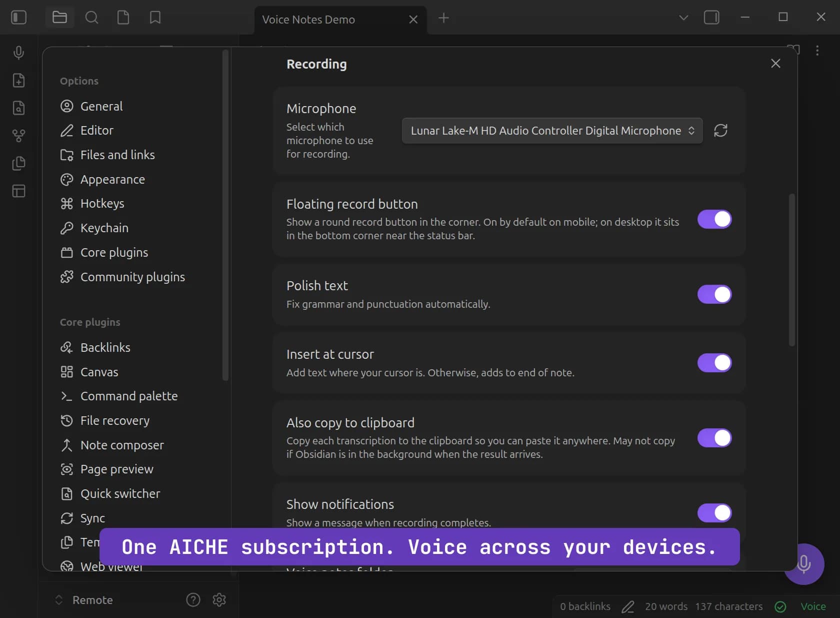Viewport: 840px width, 618px height.
Task: Click the bookmarks icon in the top bar
Action: click(155, 18)
